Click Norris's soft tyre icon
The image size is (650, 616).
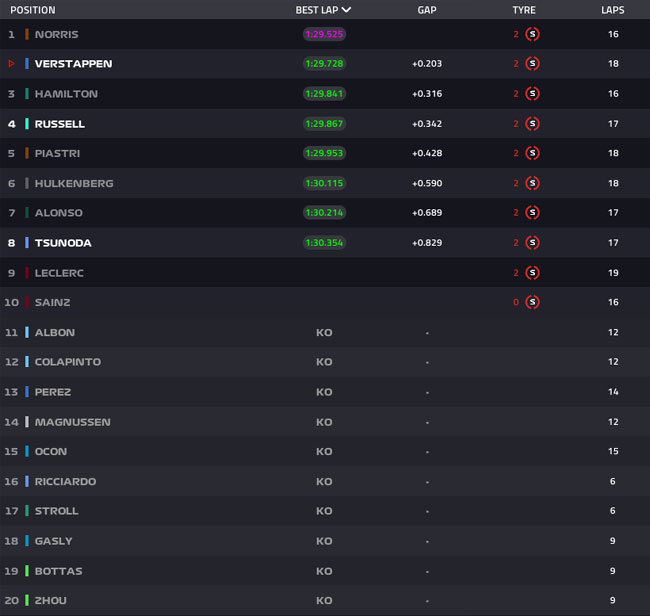[x=532, y=34]
